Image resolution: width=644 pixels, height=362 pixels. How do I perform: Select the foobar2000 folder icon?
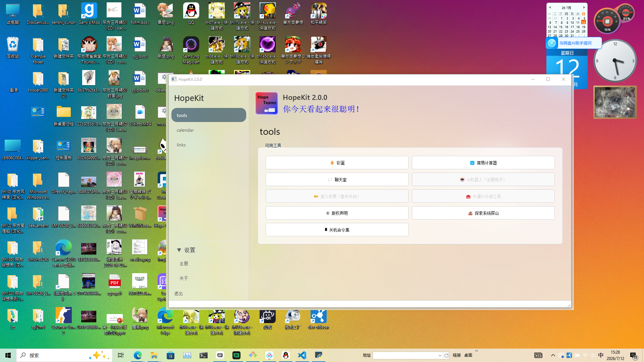(38, 82)
